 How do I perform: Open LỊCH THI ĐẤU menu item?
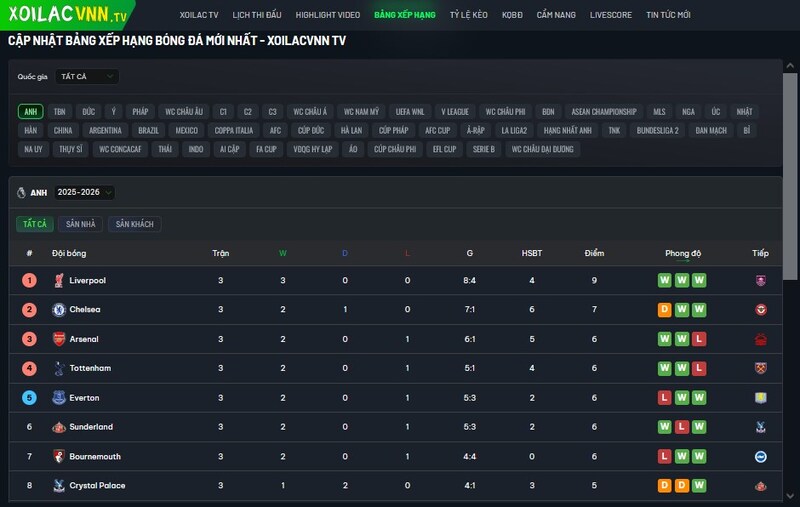pyautogui.click(x=257, y=15)
